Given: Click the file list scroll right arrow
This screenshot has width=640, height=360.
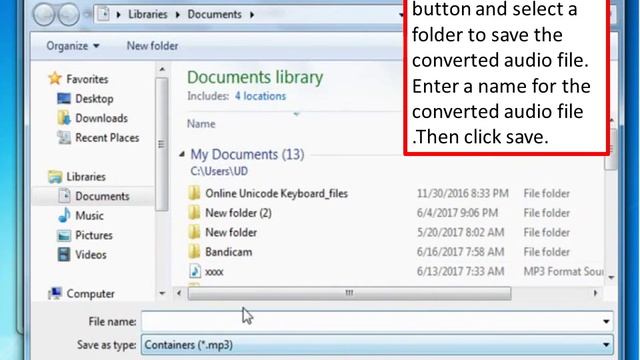Looking at the screenshot, I should point(595,293).
